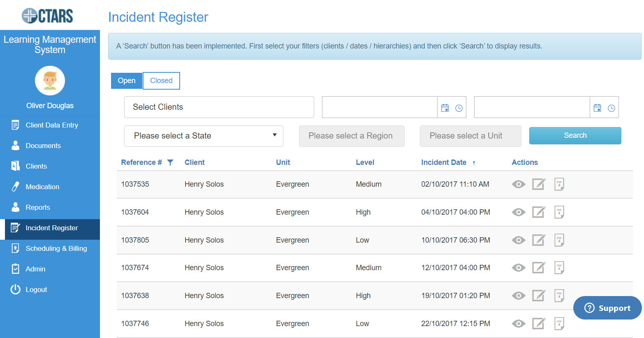Open the 'Please select a Region' dropdown
Image resolution: width=644 pixels, height=338 pixels.
tap(351, 136)
